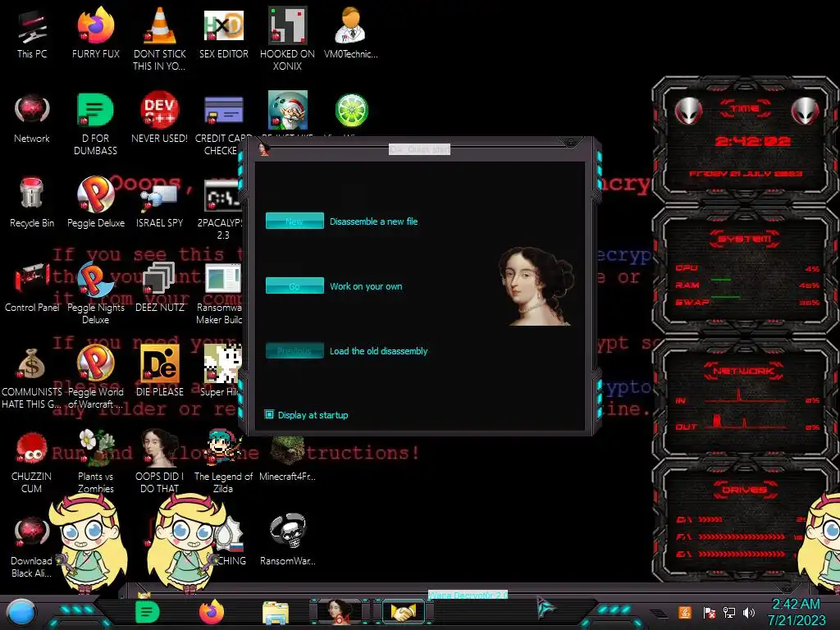The image size is (840, 630).
Task: Click the New button to disassemble a file
Action: [x=294, y=221]
